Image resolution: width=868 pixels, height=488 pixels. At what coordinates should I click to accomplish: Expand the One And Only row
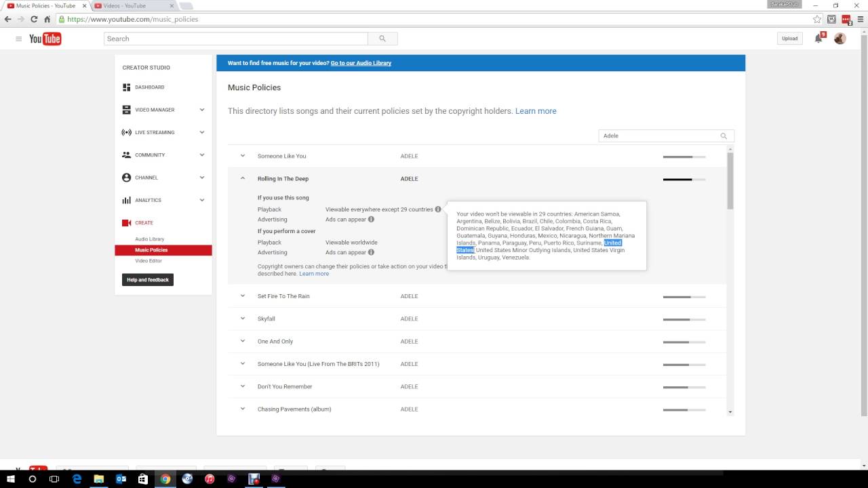243,342
